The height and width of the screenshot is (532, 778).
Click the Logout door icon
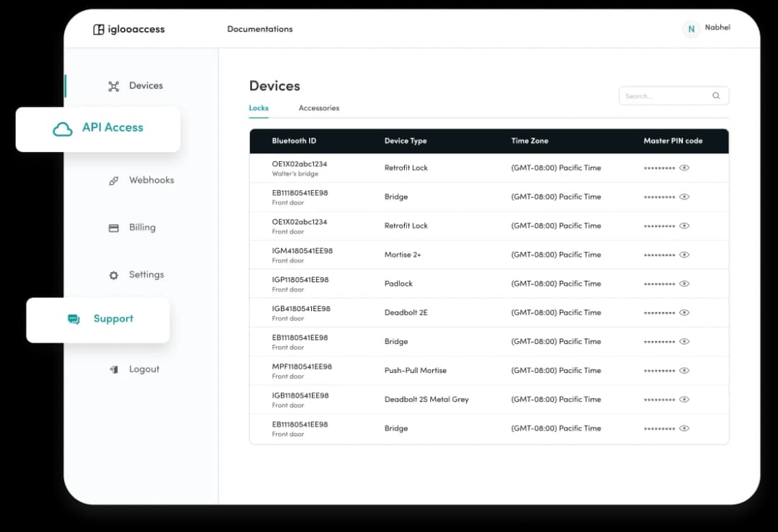tap(114, 369)
